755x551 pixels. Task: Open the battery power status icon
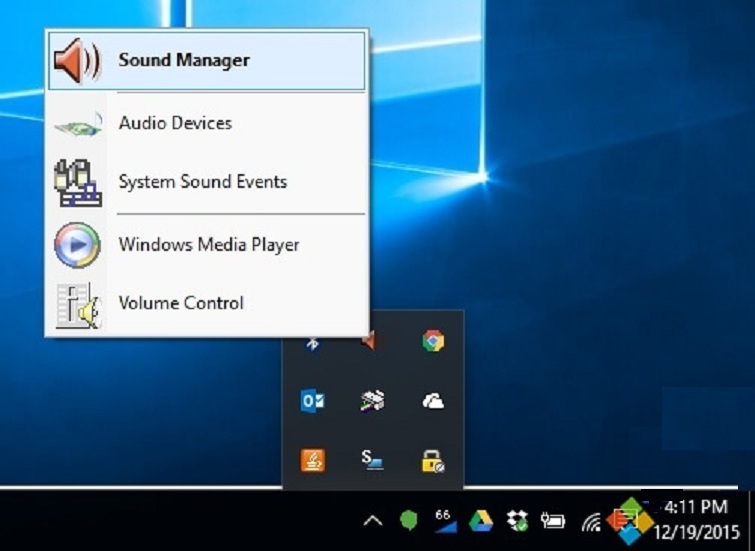[x=553, y=521]
